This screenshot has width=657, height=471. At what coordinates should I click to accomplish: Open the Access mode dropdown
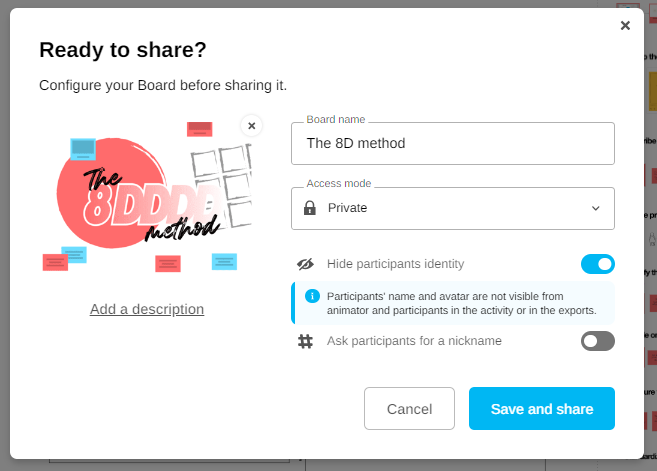click(x=453, y=208)
